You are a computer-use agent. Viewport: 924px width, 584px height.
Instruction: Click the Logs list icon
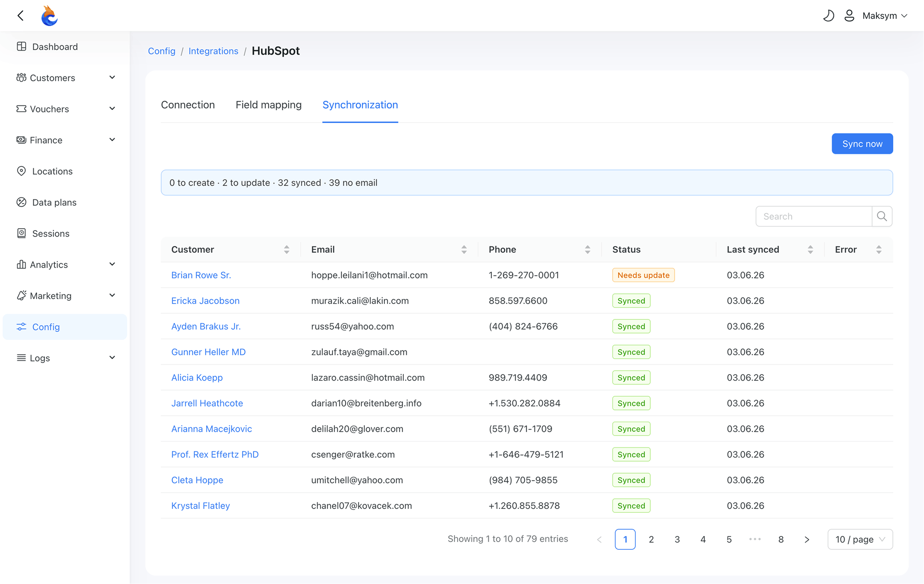click(21, 358)
